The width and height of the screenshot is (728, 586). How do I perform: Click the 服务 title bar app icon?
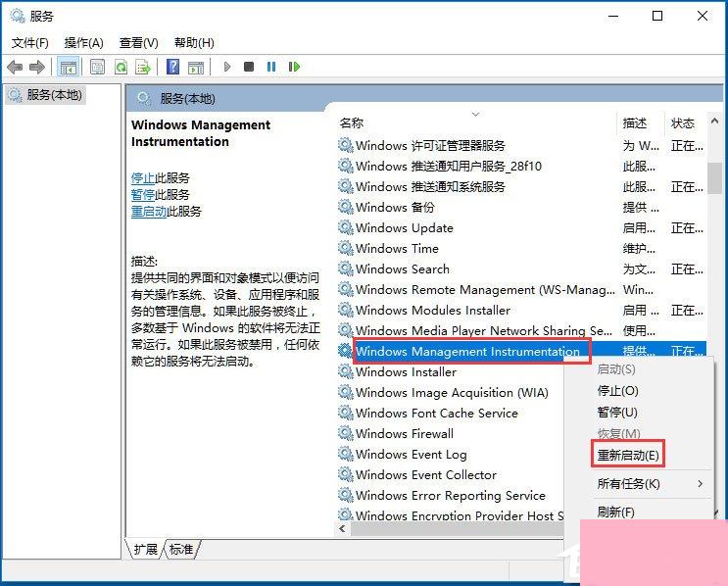pyautogui.click(x=18, y=16)
